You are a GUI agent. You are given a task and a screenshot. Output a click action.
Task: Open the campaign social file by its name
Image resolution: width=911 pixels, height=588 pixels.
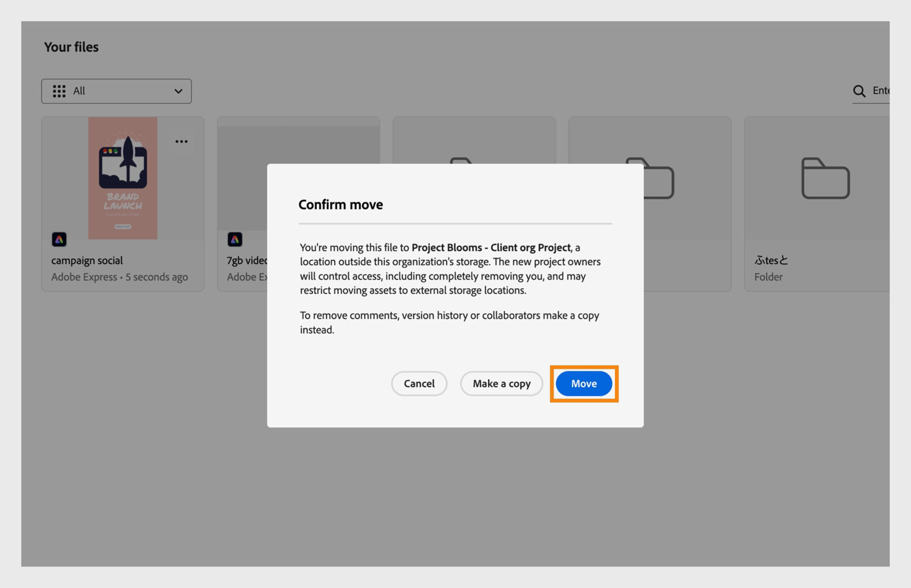pyautogui.click(x=87, y=260)
